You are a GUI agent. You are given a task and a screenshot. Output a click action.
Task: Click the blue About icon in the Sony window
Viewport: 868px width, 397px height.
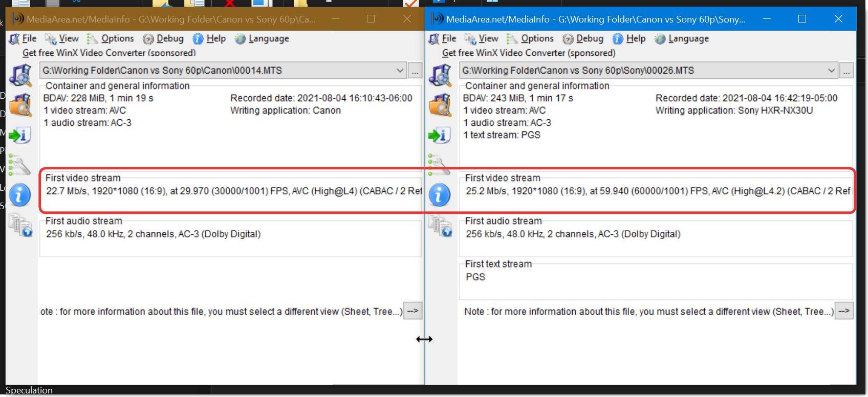439,195
